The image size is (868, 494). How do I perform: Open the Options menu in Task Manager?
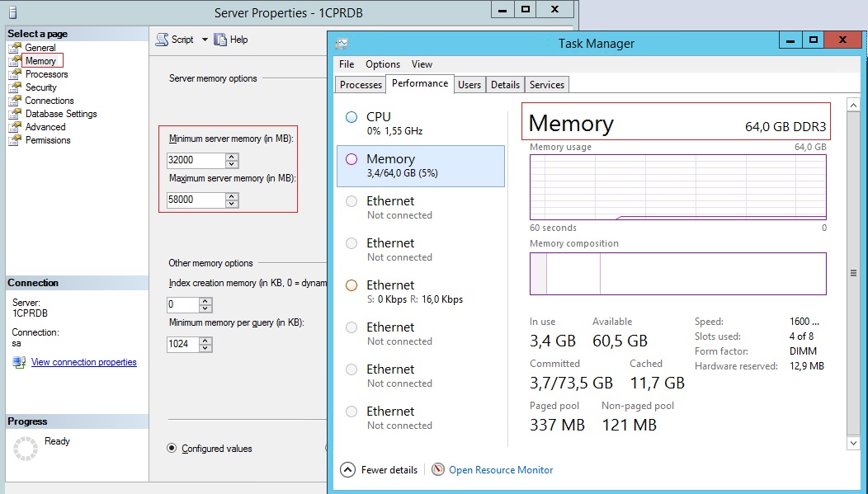click(x=383, y=64)
